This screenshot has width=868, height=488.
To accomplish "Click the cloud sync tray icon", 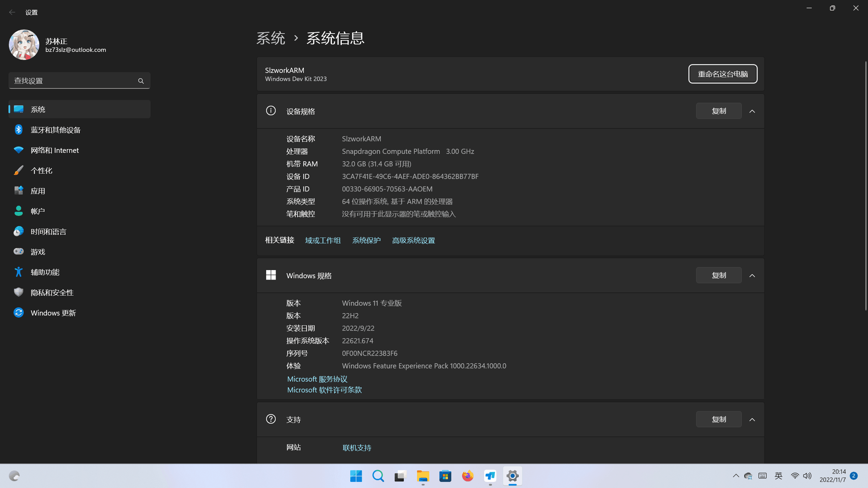I will tap(748, 476).
